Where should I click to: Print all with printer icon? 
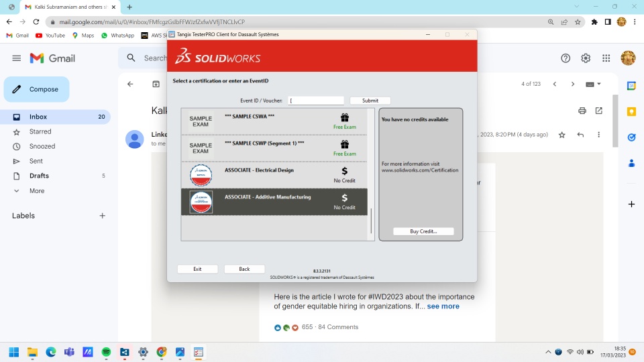pos(582,111)
